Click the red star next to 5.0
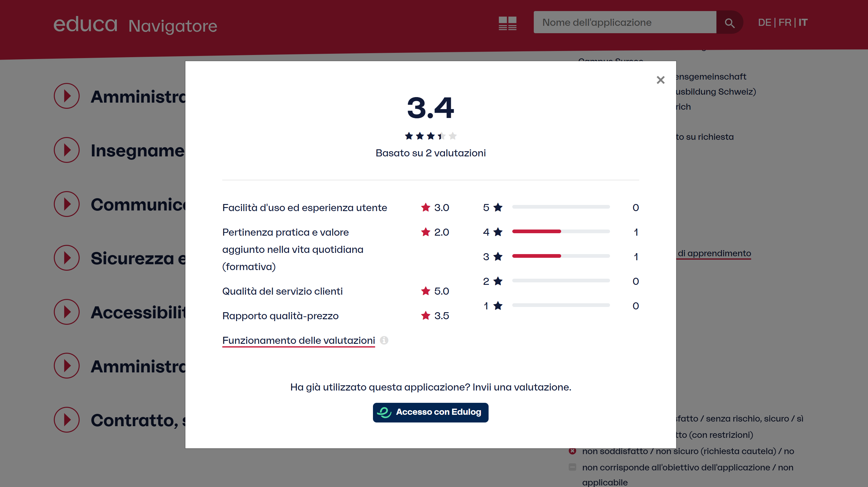Screen dimensions: 868x487 (426, 291)
